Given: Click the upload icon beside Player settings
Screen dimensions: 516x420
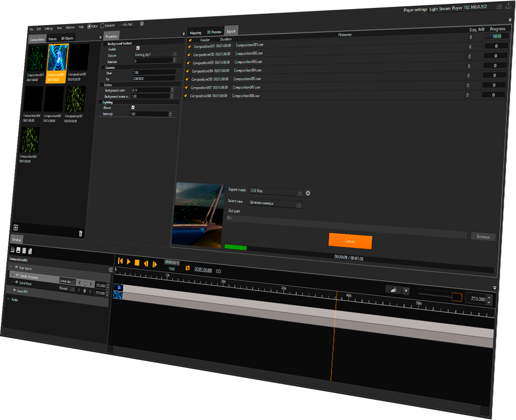Looking at the screenshot, I should point(508,5).
